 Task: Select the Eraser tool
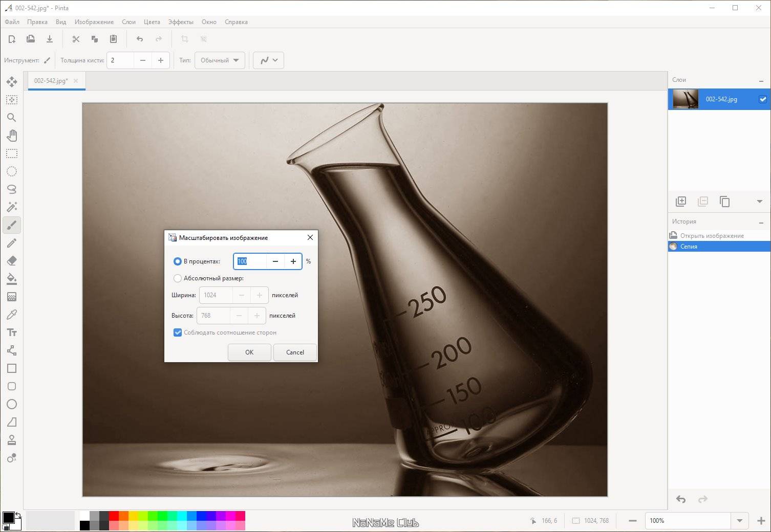12,261
